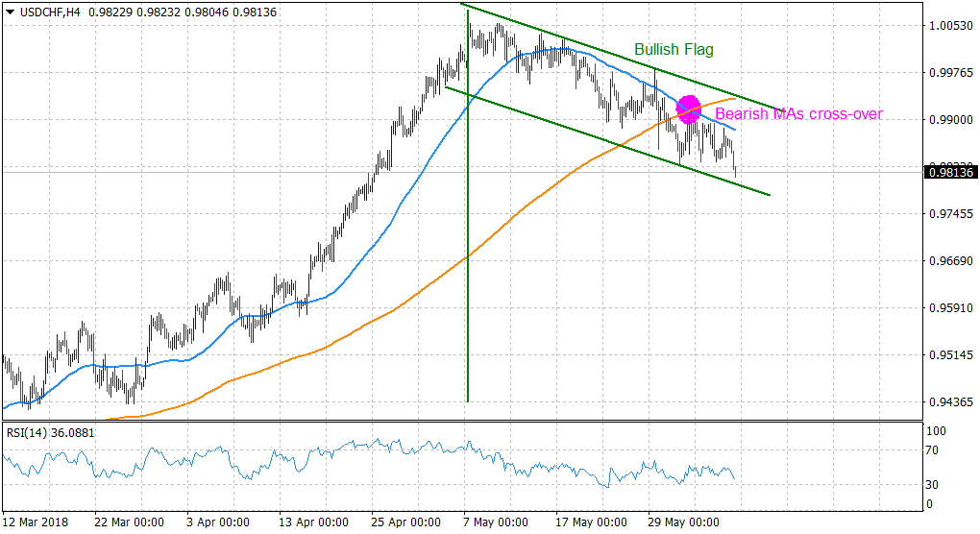Screen dimensions: 980x534
Task: Click the 1.00530 price axis label
Action: [x=948, y=25]
